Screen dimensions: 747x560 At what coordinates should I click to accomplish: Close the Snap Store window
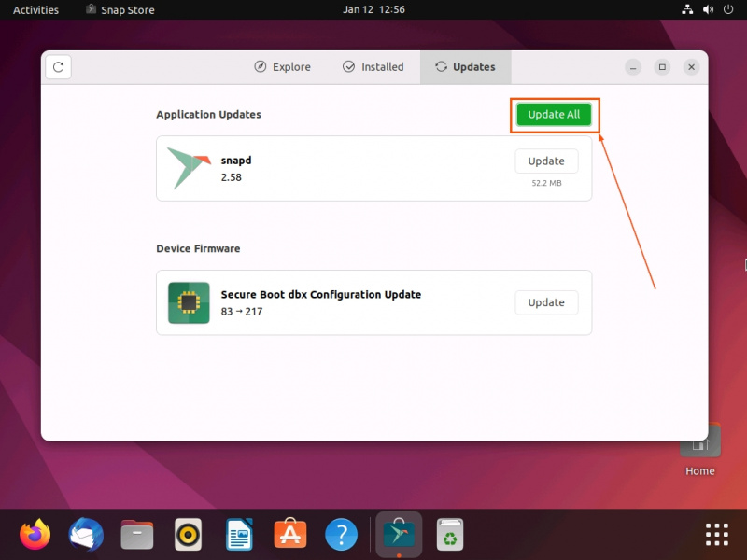(691, 67)
